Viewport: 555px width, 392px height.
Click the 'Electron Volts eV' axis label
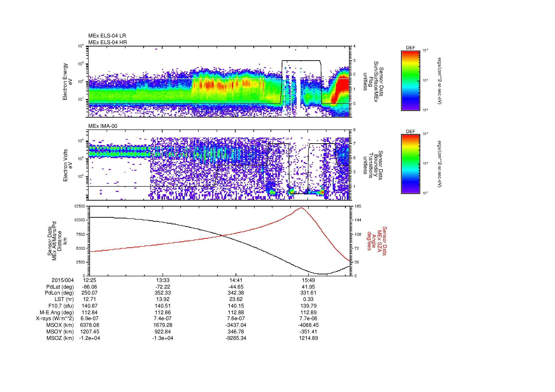tap(67, 166)
